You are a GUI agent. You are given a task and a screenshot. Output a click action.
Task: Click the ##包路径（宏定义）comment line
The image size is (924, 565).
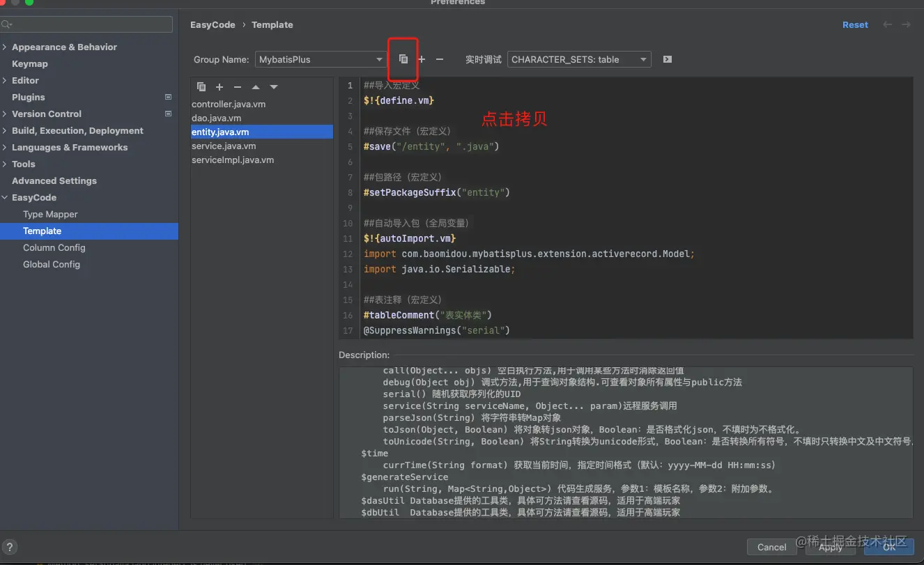403,177
